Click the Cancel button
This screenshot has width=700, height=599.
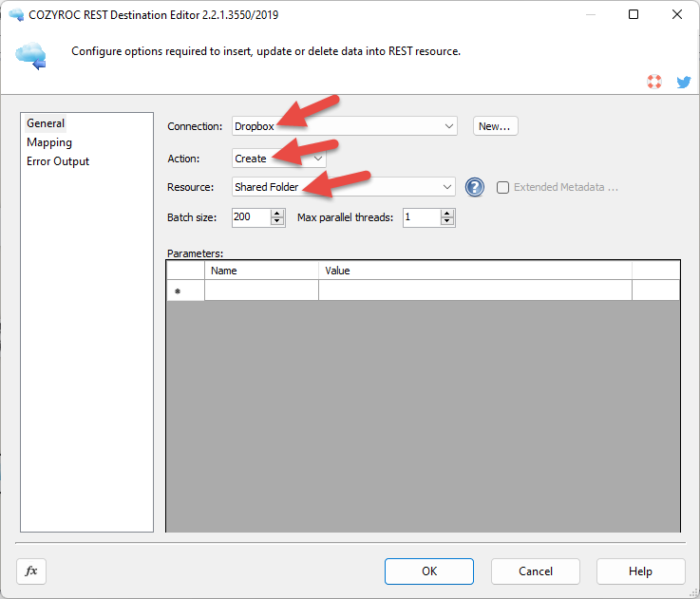coord(536,571)
